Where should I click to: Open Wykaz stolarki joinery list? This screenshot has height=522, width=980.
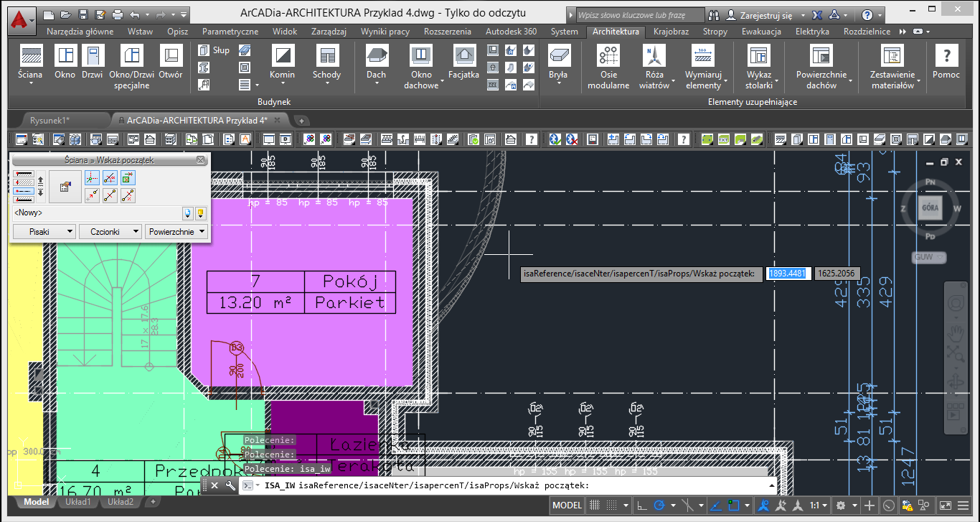(x=759, y=67)
